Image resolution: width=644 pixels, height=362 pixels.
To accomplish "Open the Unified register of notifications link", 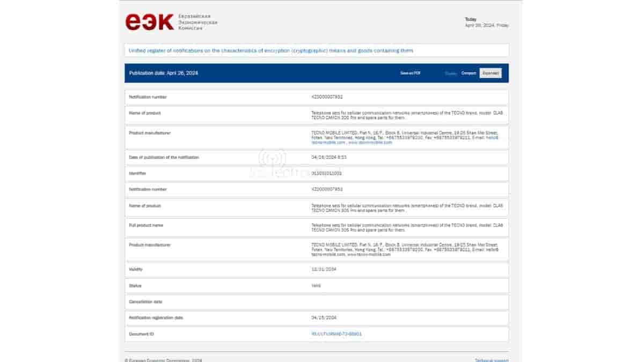I will click(271, 50).
